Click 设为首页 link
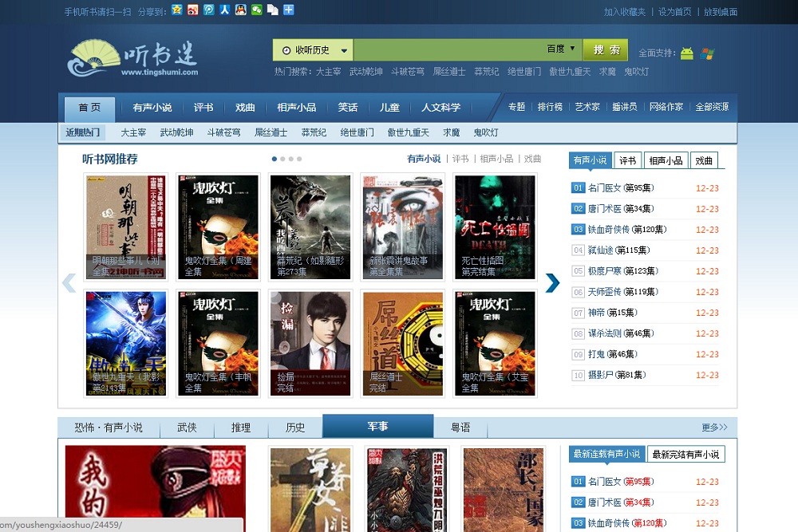The width and height of the screenshot is (798, 532). coord(675,12)
